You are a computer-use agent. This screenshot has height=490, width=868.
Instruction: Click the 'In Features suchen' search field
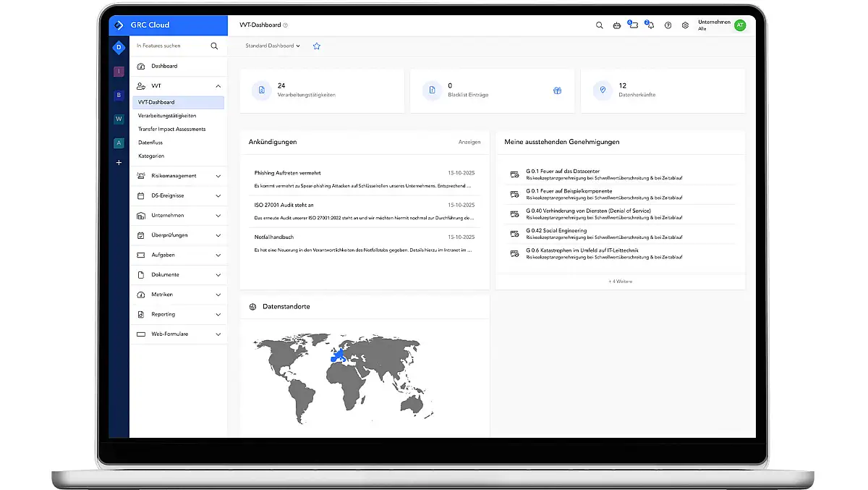[x=170, y=46]
